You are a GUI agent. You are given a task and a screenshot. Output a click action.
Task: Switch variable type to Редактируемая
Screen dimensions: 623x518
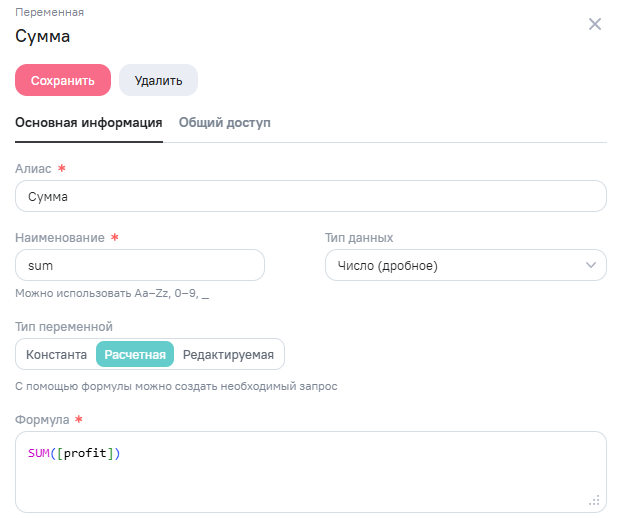pyautogui.click(x=229, y=354)
